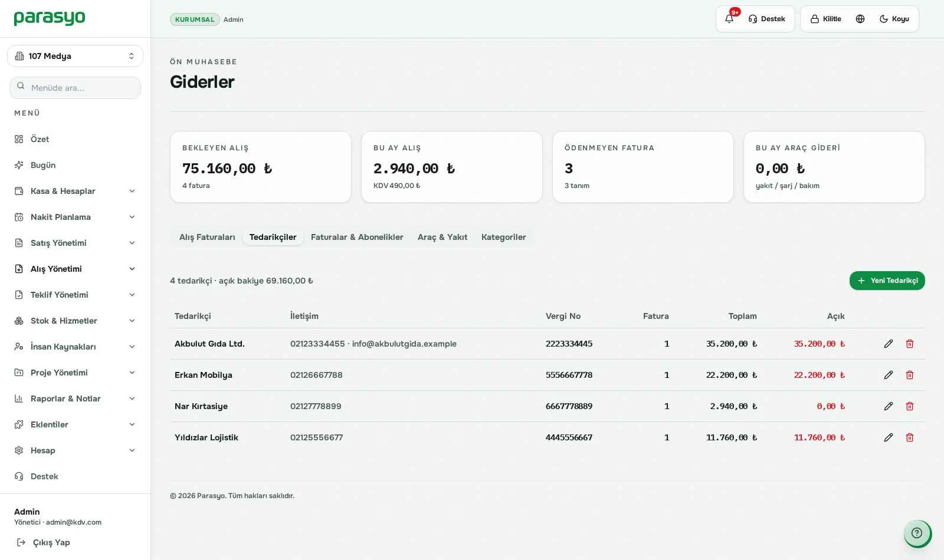Expand Kasa & Hesaplar menu
The image size is (944, 560).
(x=75, y=191)
